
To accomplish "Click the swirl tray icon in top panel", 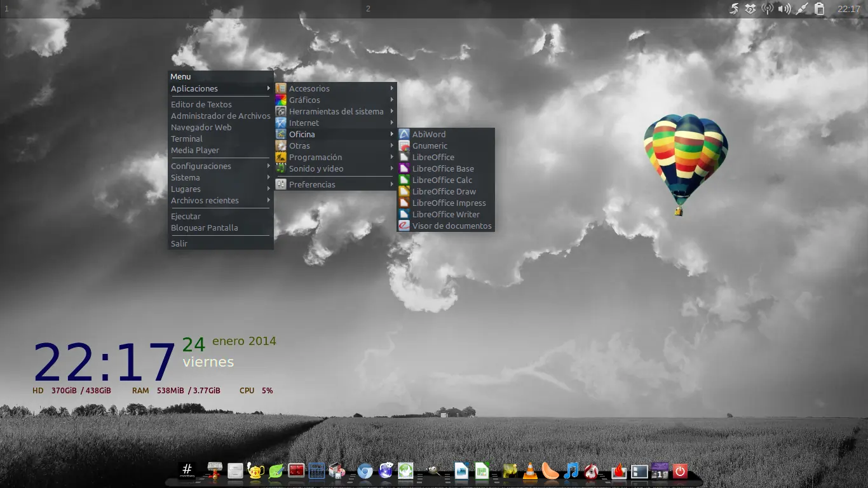I will click(x=734, y=9).
